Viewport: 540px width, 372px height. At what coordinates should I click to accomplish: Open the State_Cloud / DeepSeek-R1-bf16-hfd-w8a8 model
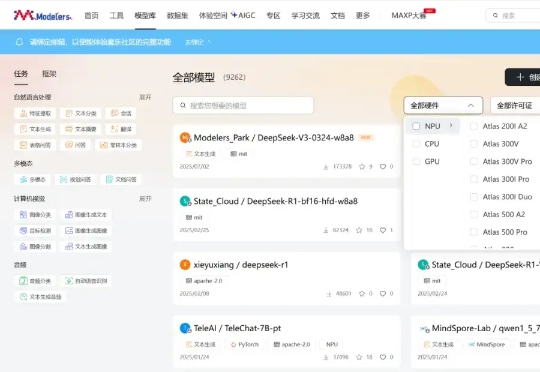(x=276, y=201)
